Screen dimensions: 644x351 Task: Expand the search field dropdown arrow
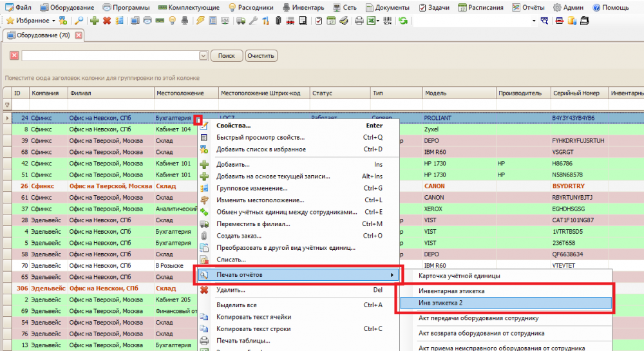click(204, 56)
